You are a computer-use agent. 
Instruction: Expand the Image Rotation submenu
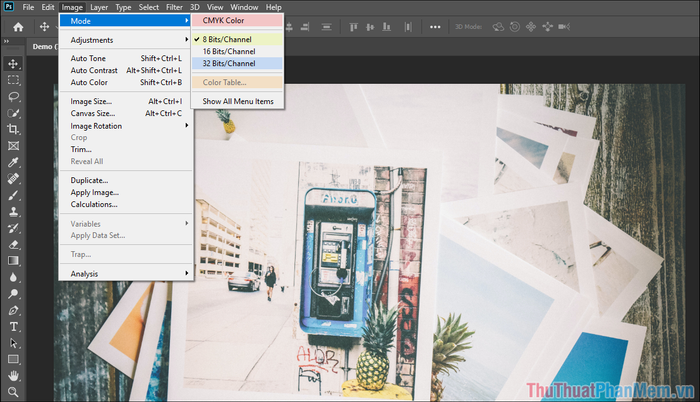tap(126, 126)
